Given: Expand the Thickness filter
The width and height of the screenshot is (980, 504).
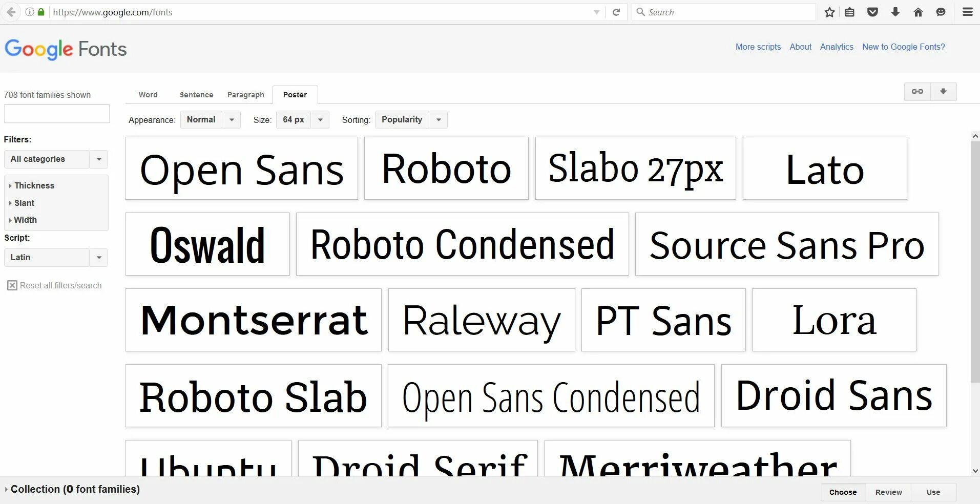Looking at the screenshot, I should pyautogui.click(x=31, y=185).
